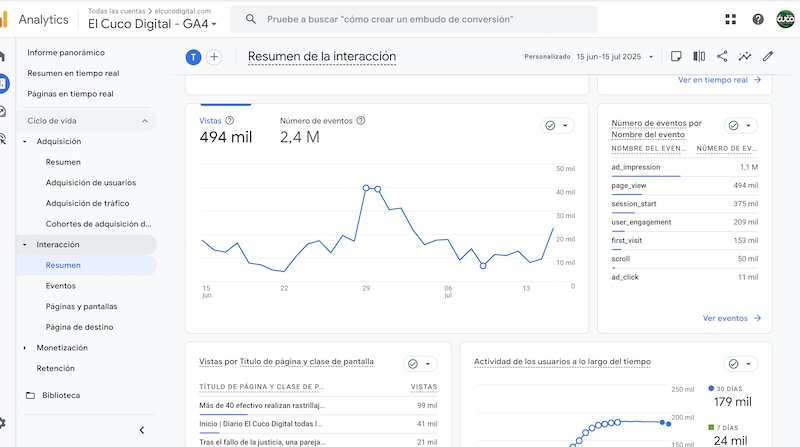Open the Número de eventos card status dropdown

740,126
